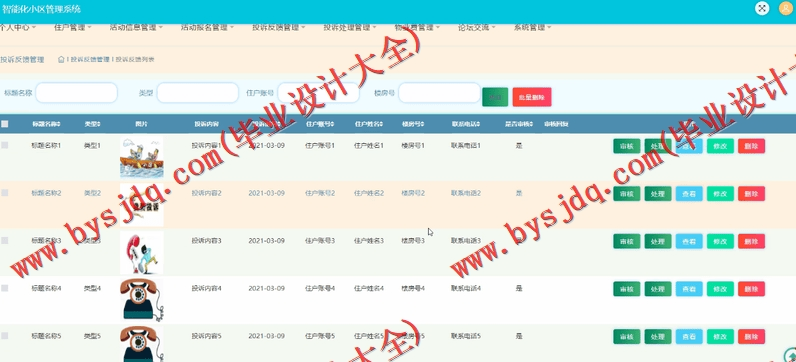
Task: Select the 住户账号4 cell text
Action: [x=320, y=288]
